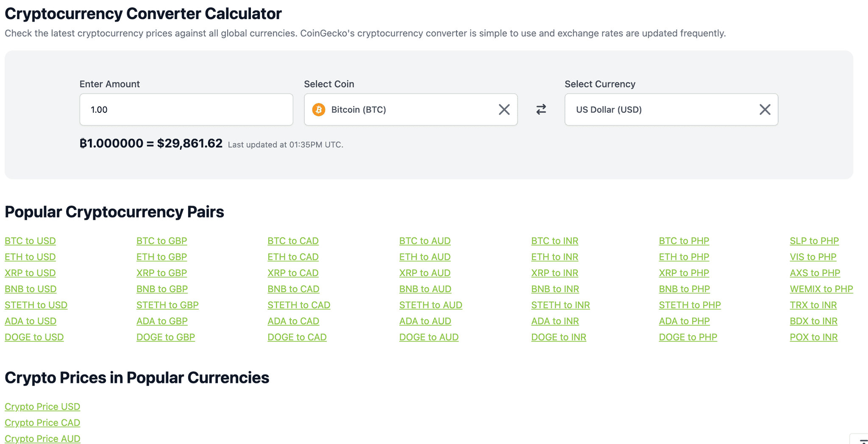Open the SLP to PHP pair
The image size is (868, 444).
click(814, 240)
